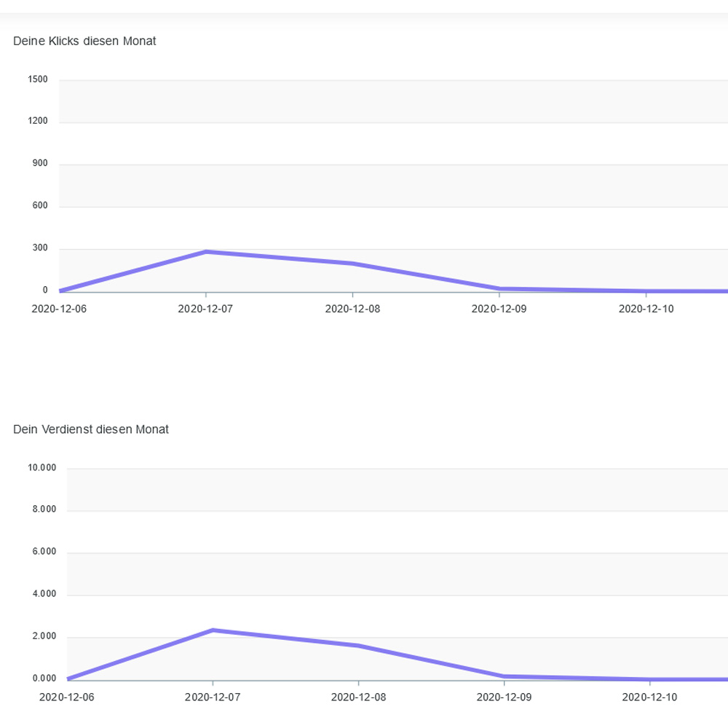The image size is (728, 728).
Task: Click the 2020-12-07 label under earnings chart
Action: [x=213, y=697]
